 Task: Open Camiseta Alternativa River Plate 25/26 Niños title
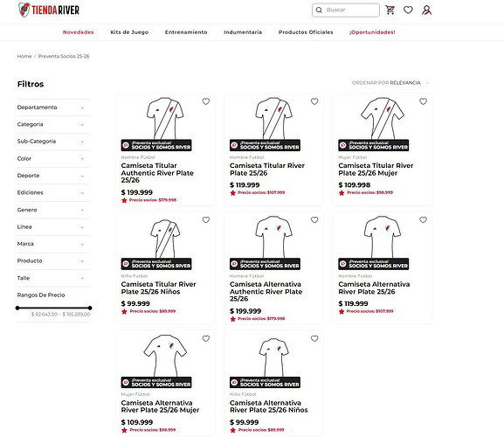click(x=268, y=406)
